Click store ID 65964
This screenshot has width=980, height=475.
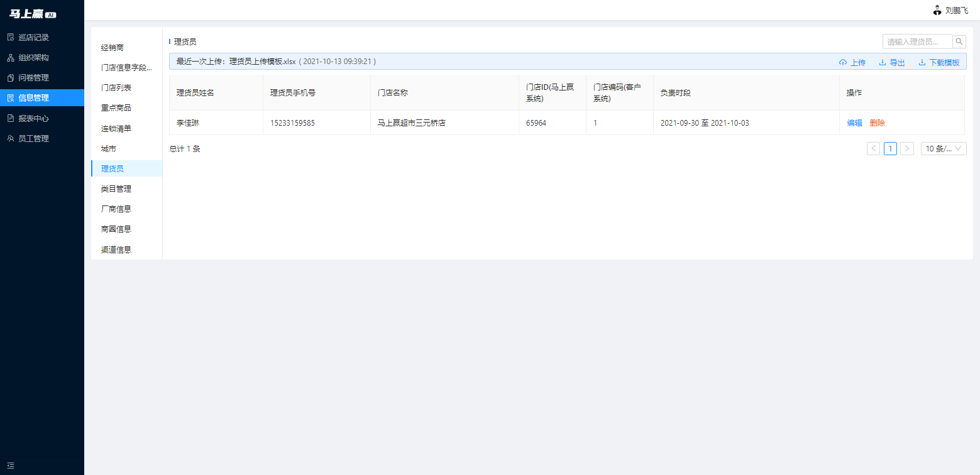pyautogui.click(x=536, y=123)
